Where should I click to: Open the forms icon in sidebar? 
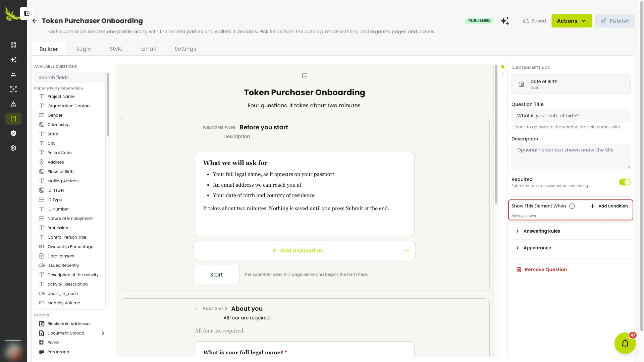[13, 119]
